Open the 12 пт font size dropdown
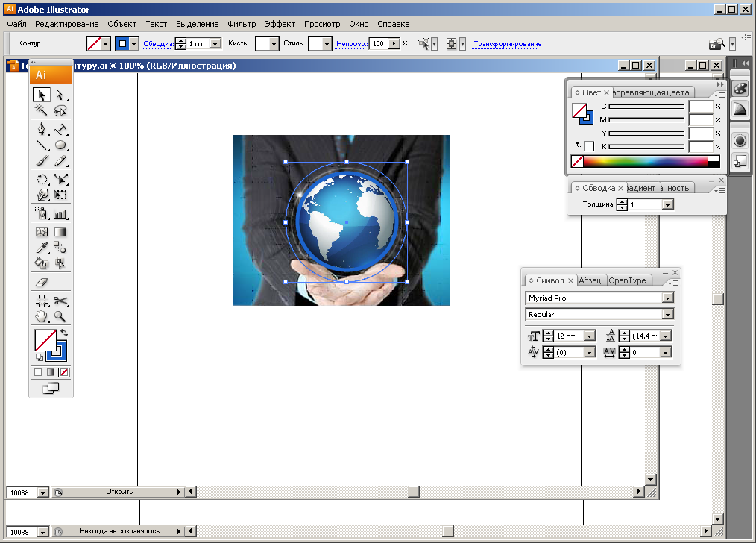 [x=590, y=336]
